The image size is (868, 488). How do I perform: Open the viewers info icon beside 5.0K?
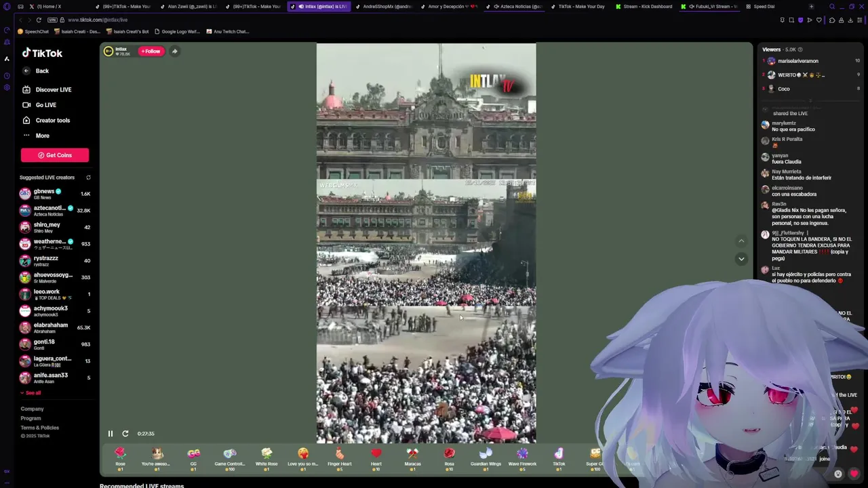point(800,49)
